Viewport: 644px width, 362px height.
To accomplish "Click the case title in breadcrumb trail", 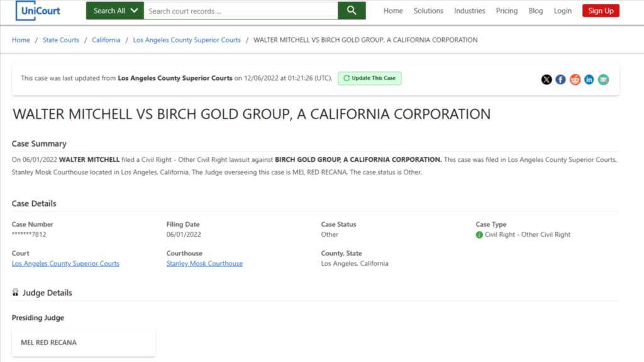I will pyautogui.click(x=365, y=40).
